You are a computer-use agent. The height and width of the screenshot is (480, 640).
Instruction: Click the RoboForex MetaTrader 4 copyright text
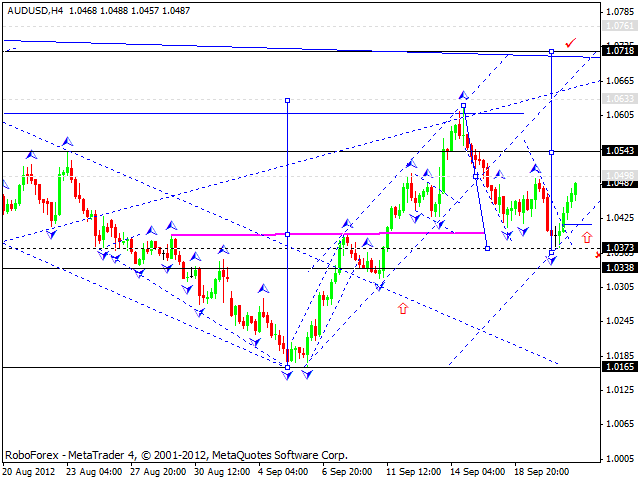click(x=176, y=455)
